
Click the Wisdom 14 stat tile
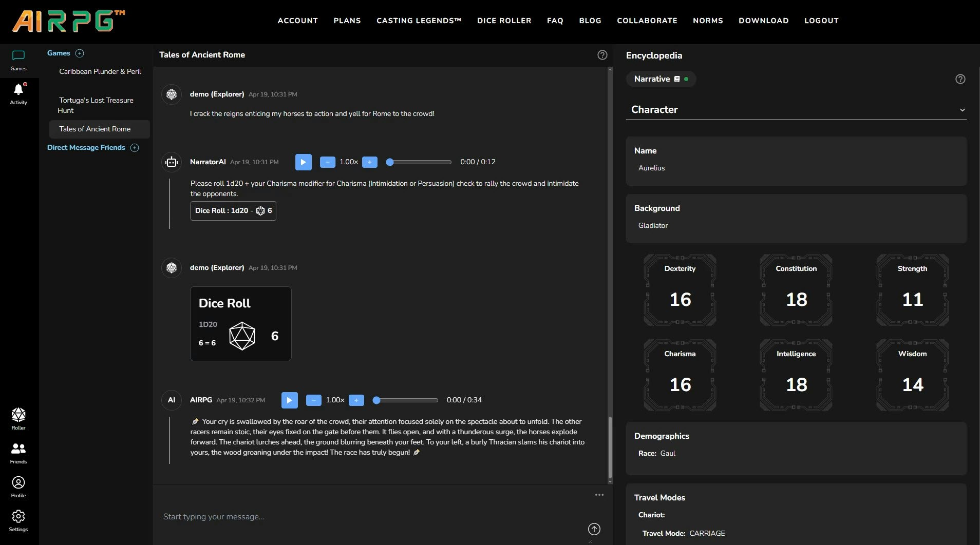(x=913, y=375)
